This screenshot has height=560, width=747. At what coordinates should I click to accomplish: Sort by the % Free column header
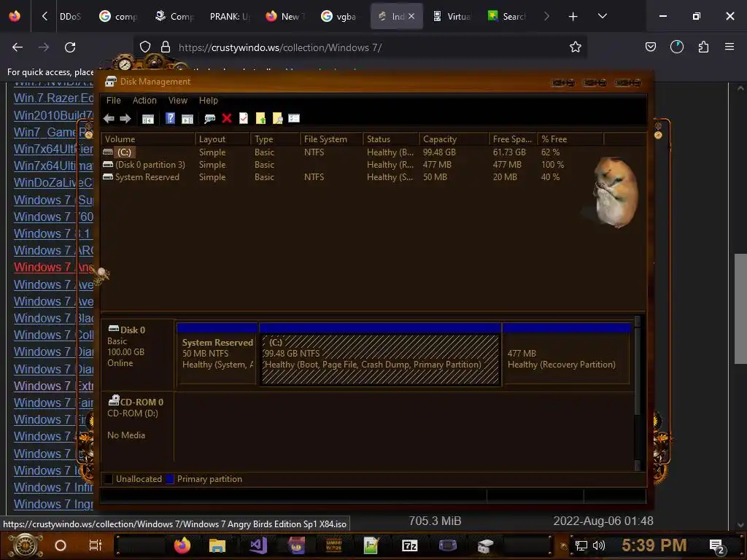(570, 139)
